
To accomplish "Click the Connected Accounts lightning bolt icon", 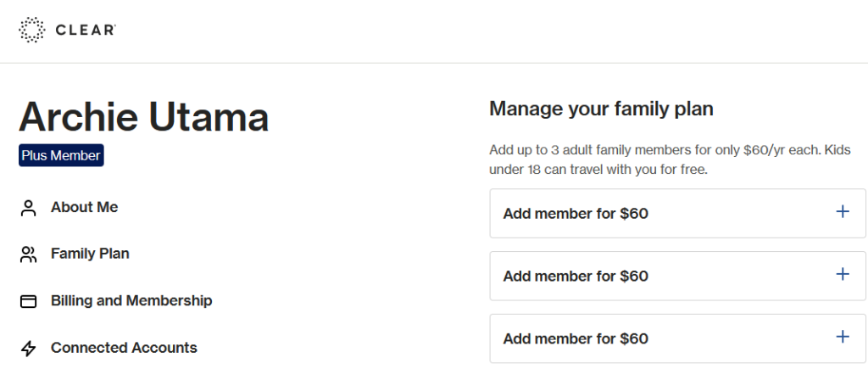I will coord(29,348).
